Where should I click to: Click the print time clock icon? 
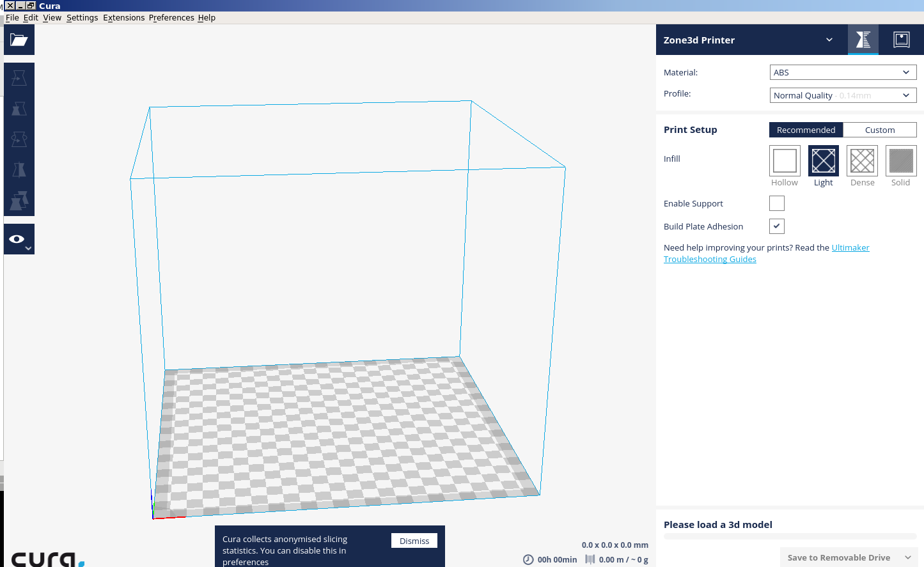pyautogui.click(x=528, y=559)
